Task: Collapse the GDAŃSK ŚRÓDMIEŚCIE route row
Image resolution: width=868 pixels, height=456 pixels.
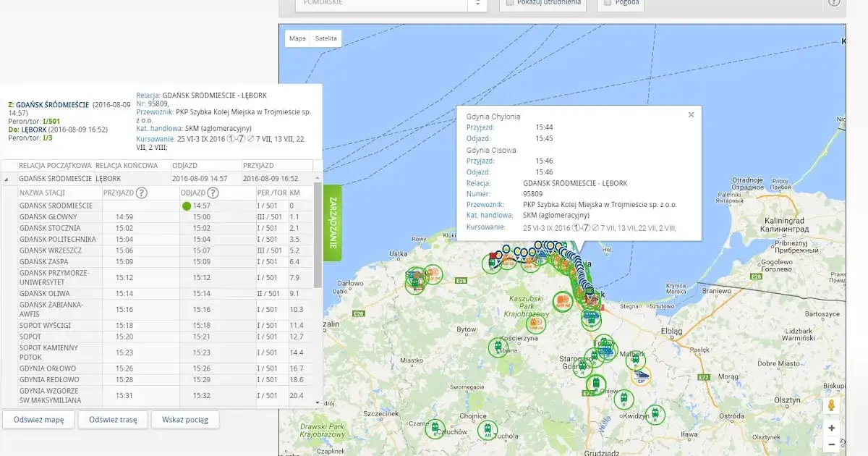Action: click(6, 178)
